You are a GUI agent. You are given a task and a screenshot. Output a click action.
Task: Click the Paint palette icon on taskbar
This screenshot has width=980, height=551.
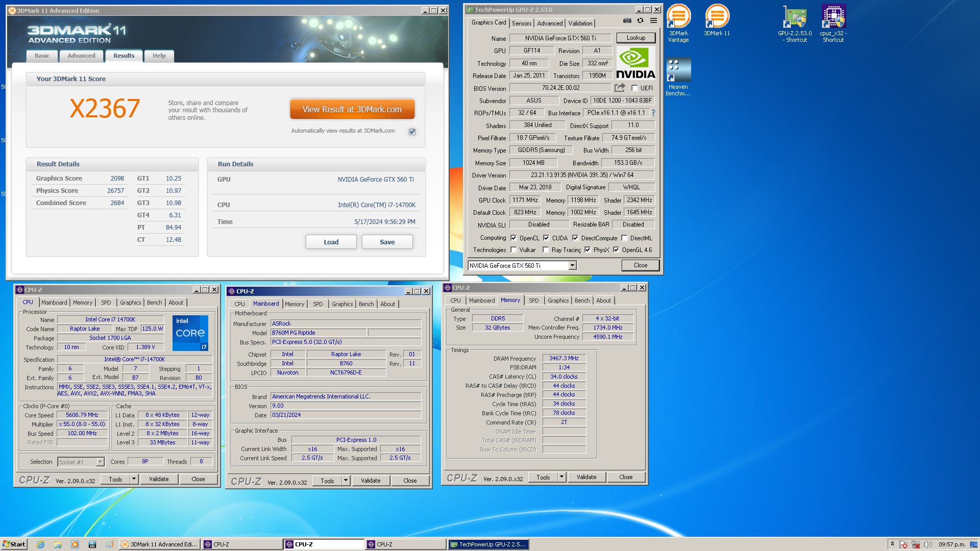click(109, 544)
